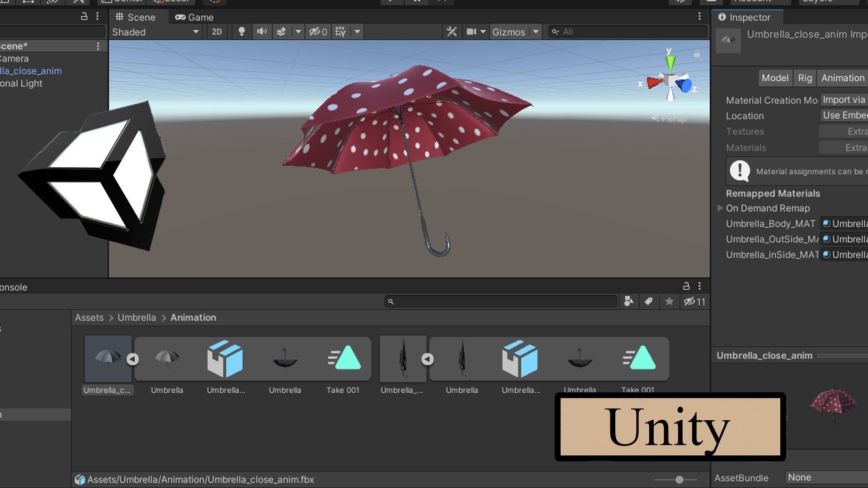Open scene effects dropdown arrow
The image size is (868, 488).
tap(298, 32)
